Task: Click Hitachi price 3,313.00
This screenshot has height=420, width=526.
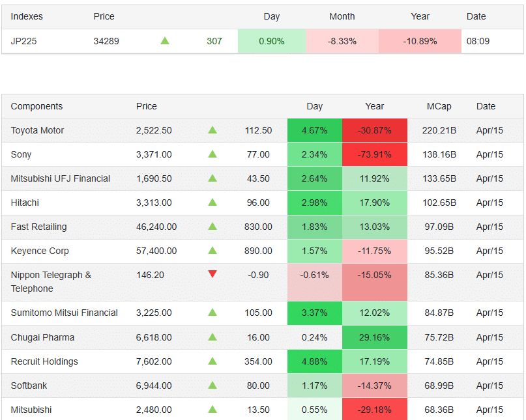Action: 154,203
